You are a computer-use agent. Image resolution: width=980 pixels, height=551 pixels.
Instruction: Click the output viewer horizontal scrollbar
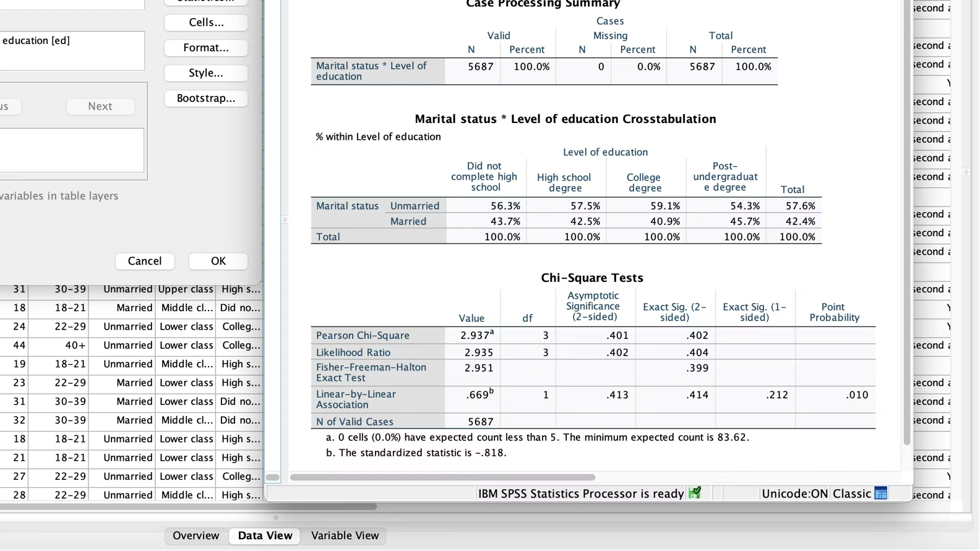coord(442,477)
